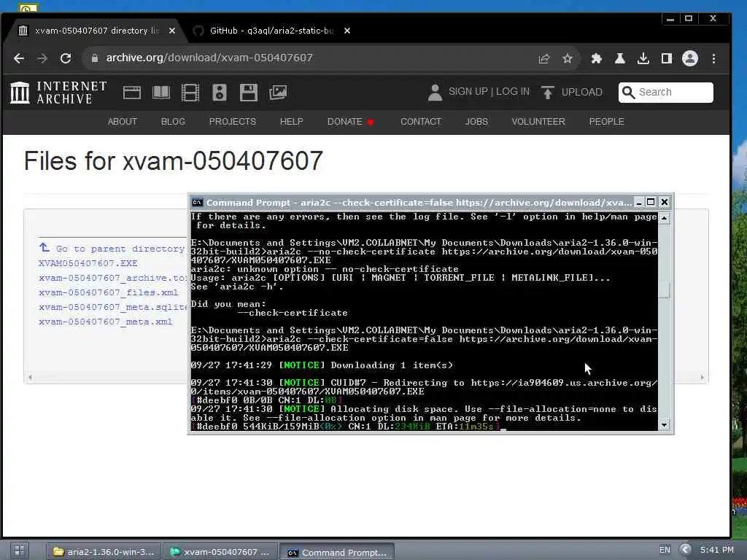Screen dimensions: 747x560
Task: Click the address bar URL
Action: coord(209,58)
